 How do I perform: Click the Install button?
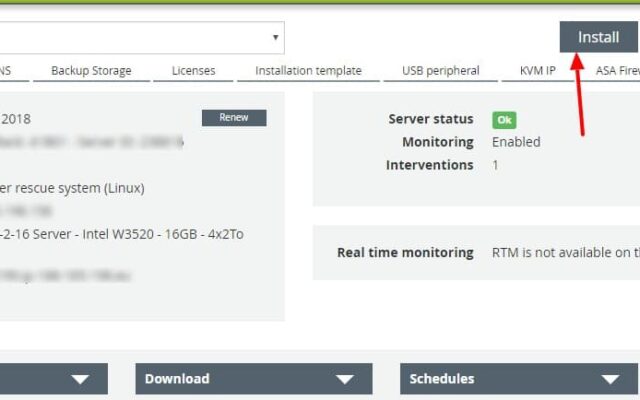[x=598, y=37]
